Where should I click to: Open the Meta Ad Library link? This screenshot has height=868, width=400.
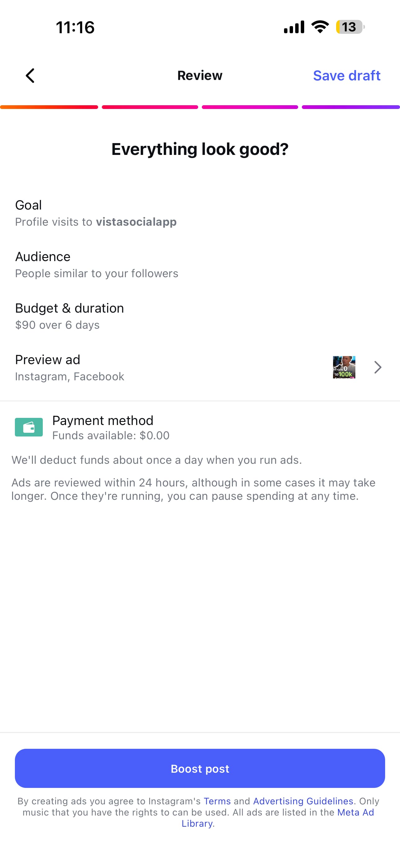tap(355, 812)
